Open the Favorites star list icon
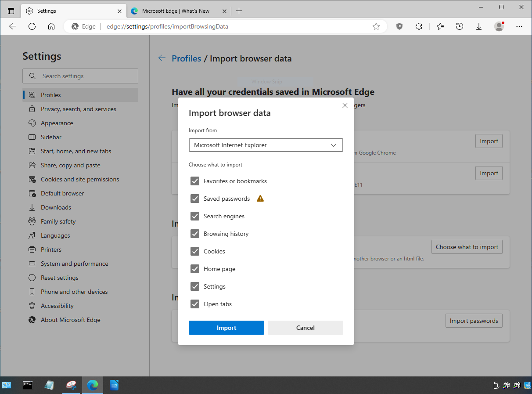Image resolution: width=532 pixels, height=394 pixels. tap(440, 26)
